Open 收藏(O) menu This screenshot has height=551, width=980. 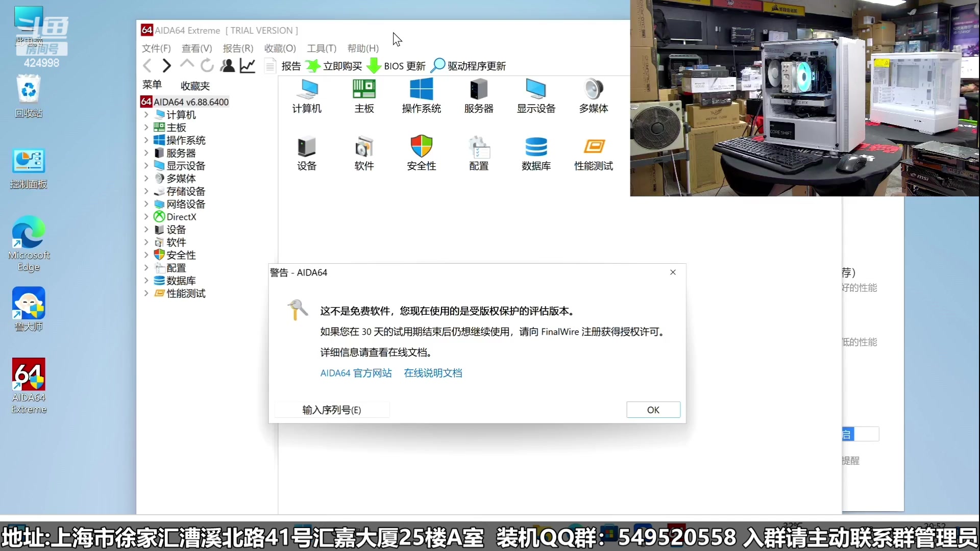280,48
